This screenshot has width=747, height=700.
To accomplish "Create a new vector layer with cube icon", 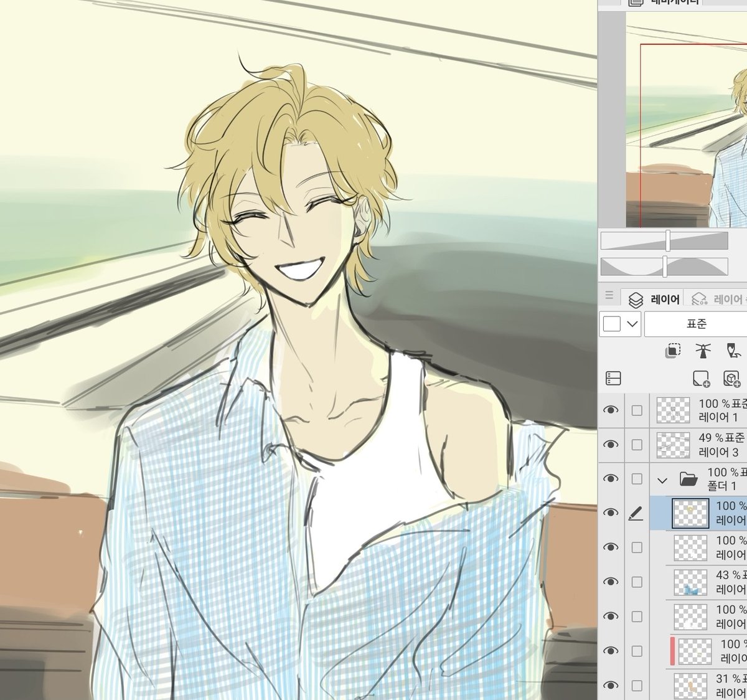I will pyautogui.click(x=731, y=378).
